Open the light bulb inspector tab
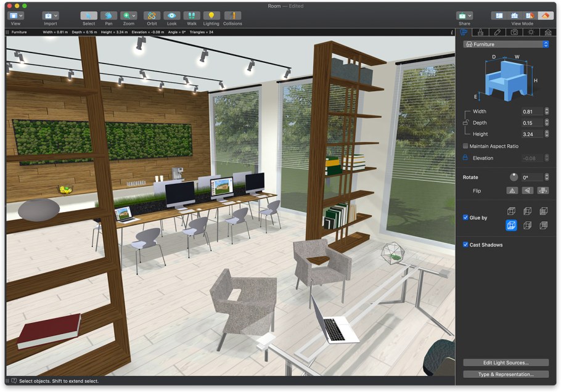This screenshot has height=392, width=561. click(531, 32)
